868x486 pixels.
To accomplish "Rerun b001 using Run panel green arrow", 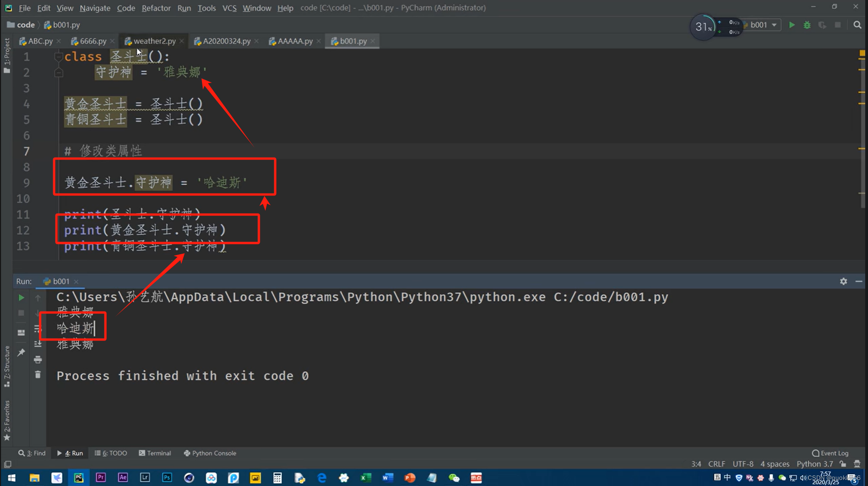I will coord(21,298).
